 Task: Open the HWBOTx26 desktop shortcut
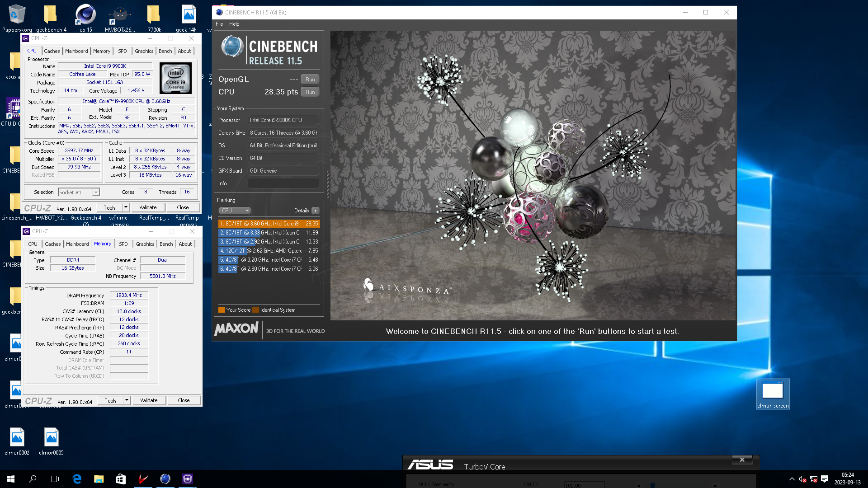[120, 18]
